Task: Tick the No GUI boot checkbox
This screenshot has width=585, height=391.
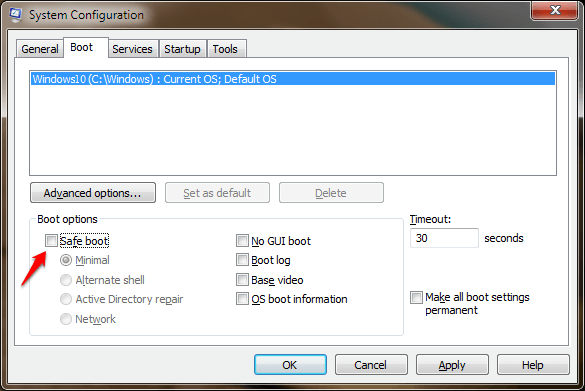Action: click(242, 241)
